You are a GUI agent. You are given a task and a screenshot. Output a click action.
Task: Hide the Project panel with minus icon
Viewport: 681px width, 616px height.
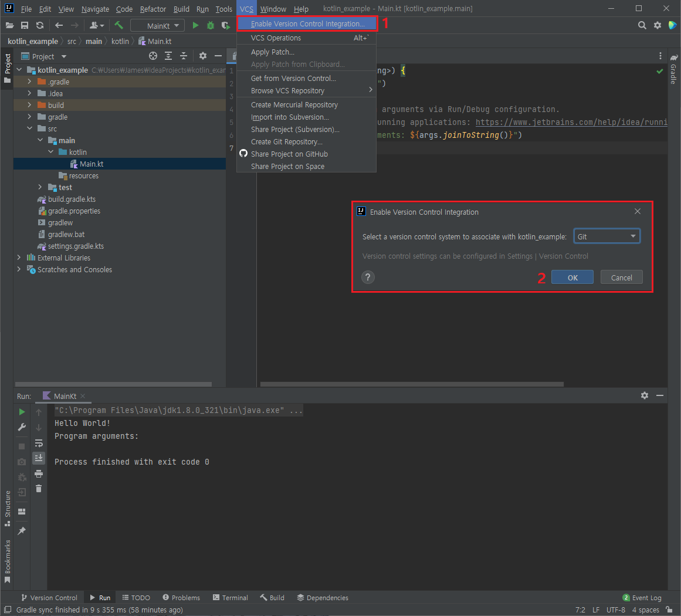pos(218,56)
